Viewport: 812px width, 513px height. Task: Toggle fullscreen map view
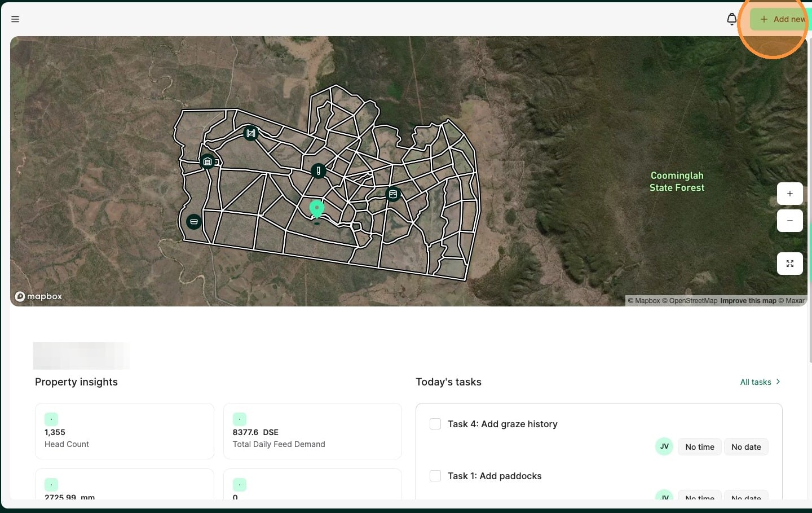point(789,264)
